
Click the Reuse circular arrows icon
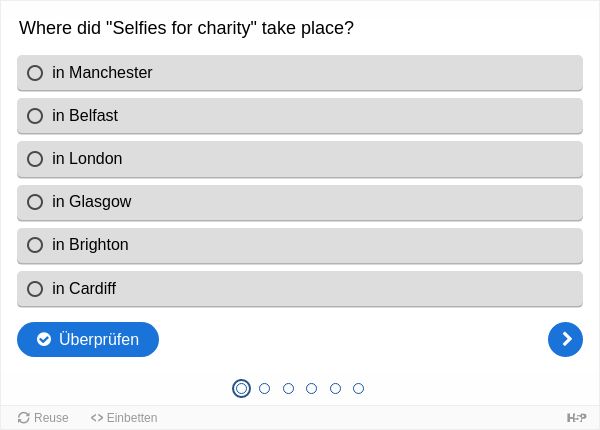click(24, 418)
